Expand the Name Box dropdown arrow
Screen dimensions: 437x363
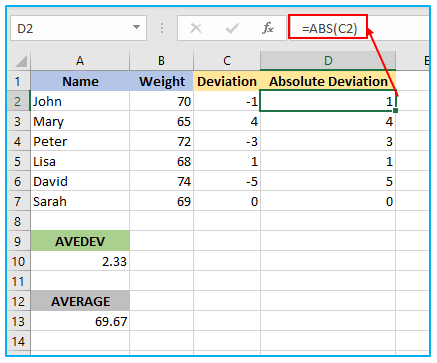pos(136,27)
